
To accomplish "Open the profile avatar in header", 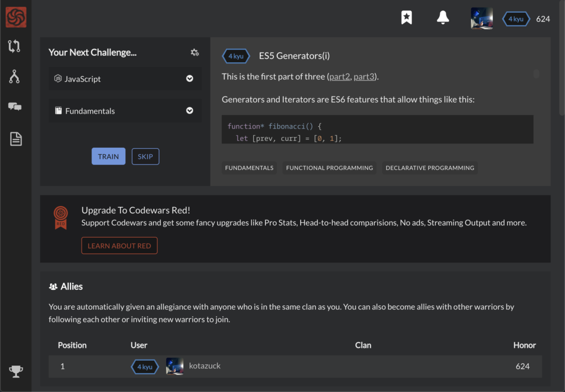I will click(482, 18).
